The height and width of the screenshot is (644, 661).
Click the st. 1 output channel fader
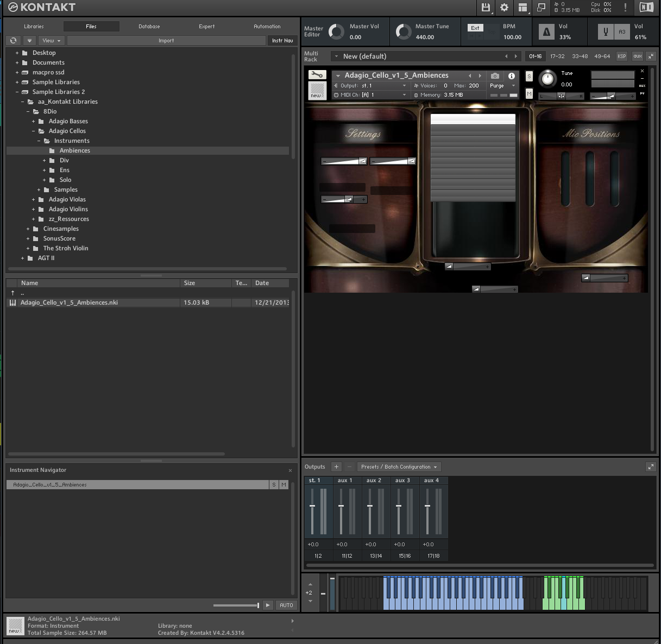312,506
